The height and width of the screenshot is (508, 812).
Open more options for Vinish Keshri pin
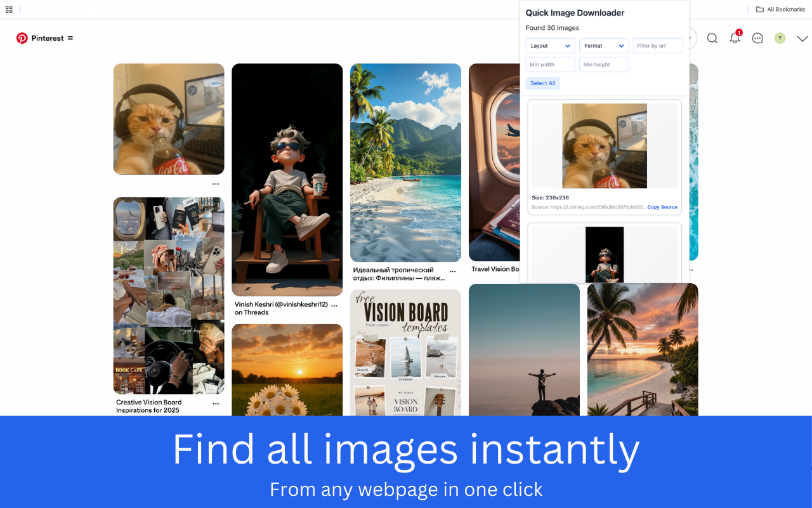pyautogui.click(x=334, y=305)
